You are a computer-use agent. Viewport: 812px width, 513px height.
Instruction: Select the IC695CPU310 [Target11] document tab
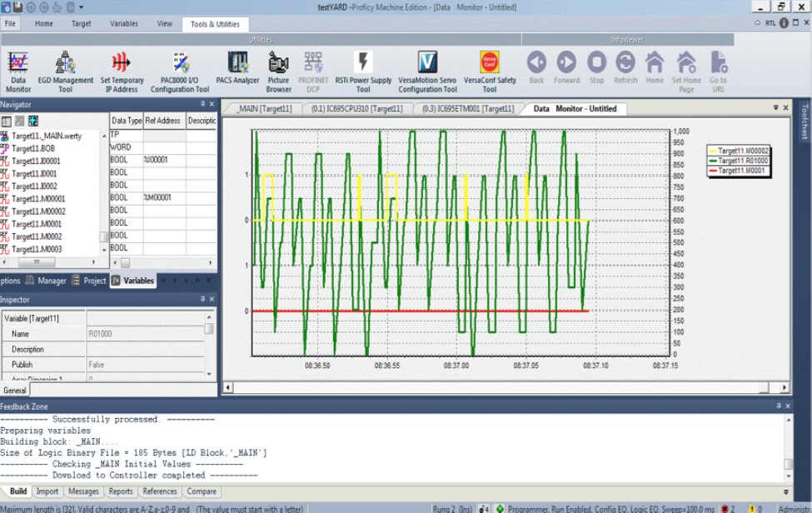(356, 109)
